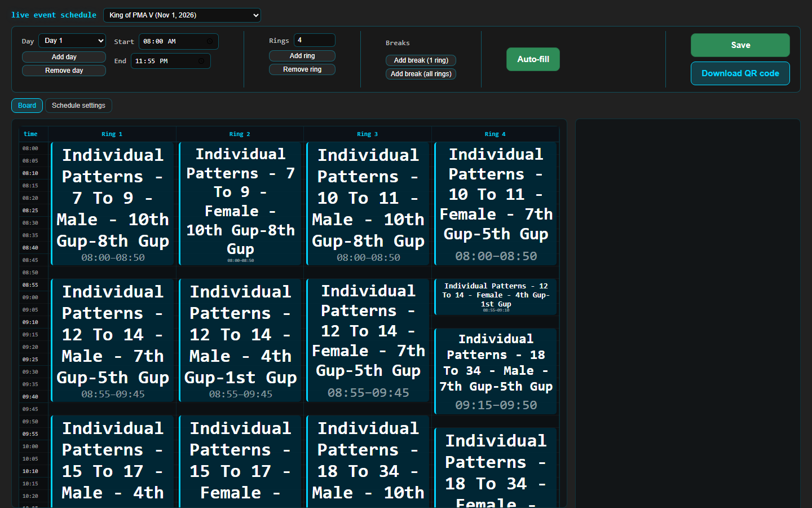Click the Add ring button
The image size is (812, 508).
pos(302,56)
